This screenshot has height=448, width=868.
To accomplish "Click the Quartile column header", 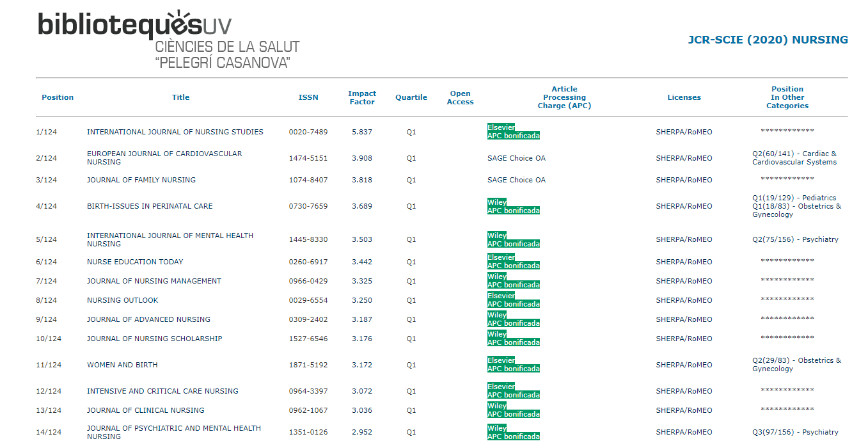I will coord(411,97).
